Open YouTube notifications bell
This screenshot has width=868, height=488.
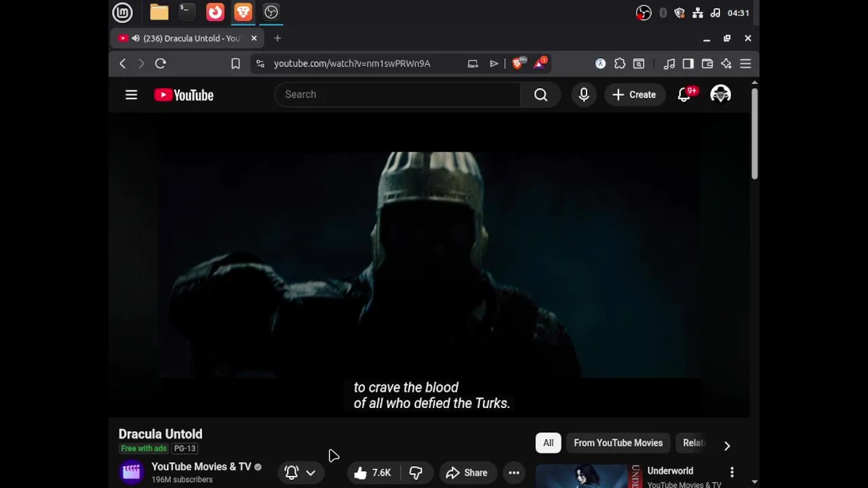pos(684,95)
